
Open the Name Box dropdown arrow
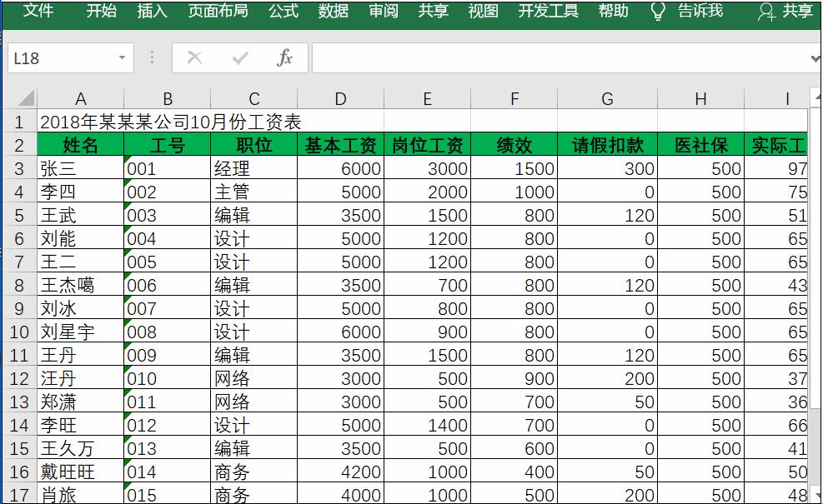pos(121,58)
